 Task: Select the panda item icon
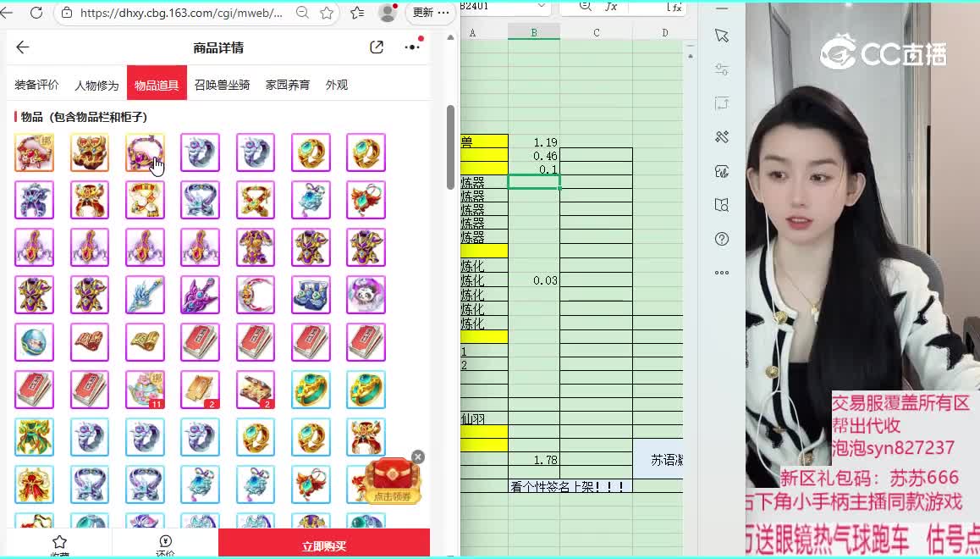pyautogui.click(x=366, y=295)
